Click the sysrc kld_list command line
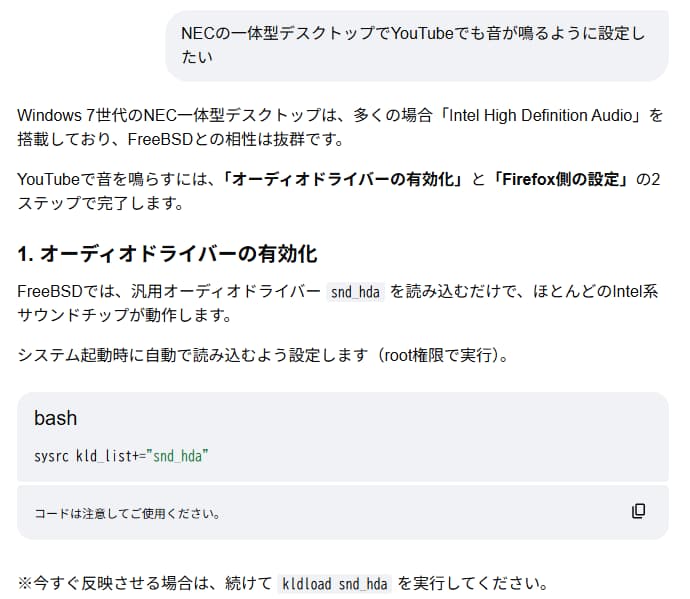690x599 pixels. pyautogui.click(x=121, y=457)
